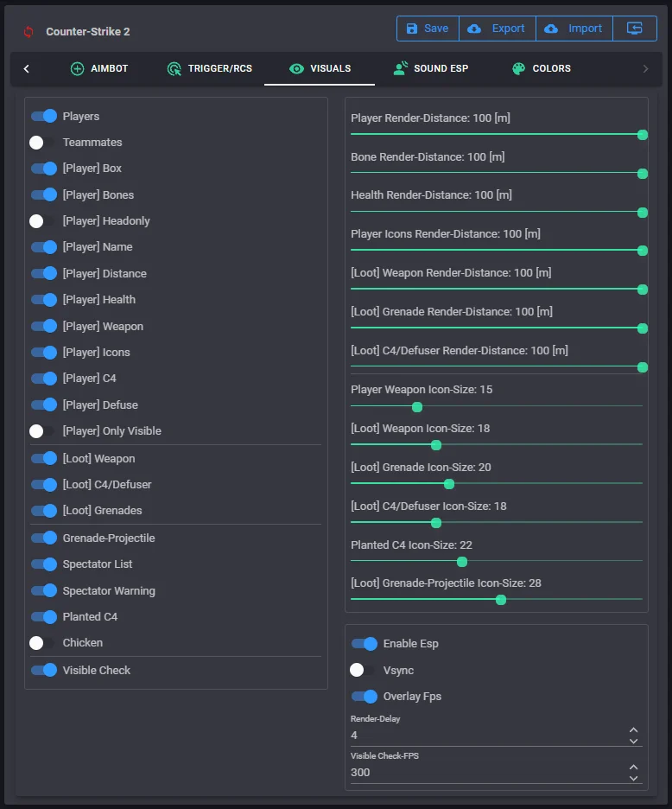Click the Trigger/RCS target cursor icon
The height and width of the screenshot is (809, 672).
coord(174,68)
